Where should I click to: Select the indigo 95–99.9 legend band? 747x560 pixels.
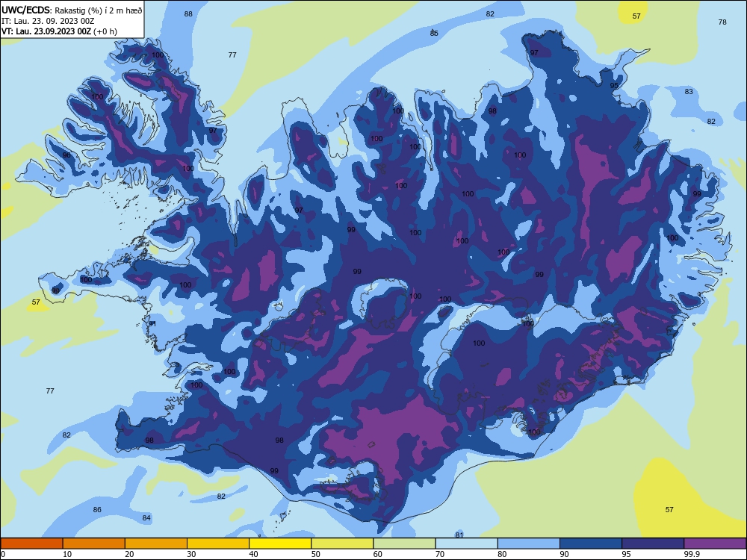point(653,544)
